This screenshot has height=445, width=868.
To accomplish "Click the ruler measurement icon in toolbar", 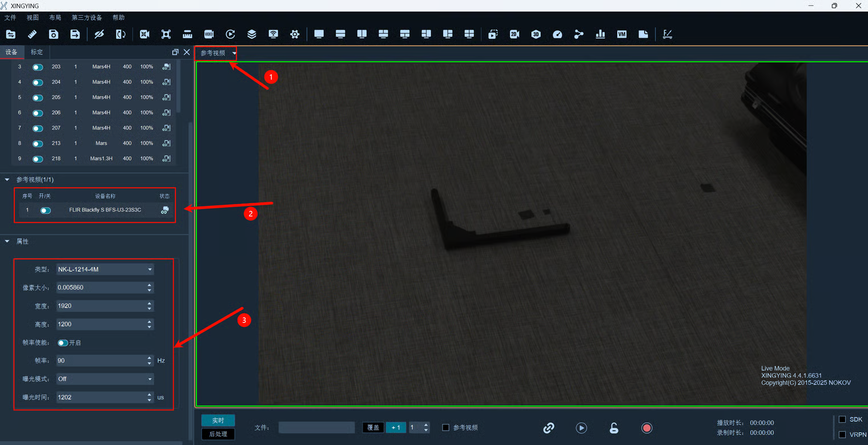I will click(x=32, y=34).
